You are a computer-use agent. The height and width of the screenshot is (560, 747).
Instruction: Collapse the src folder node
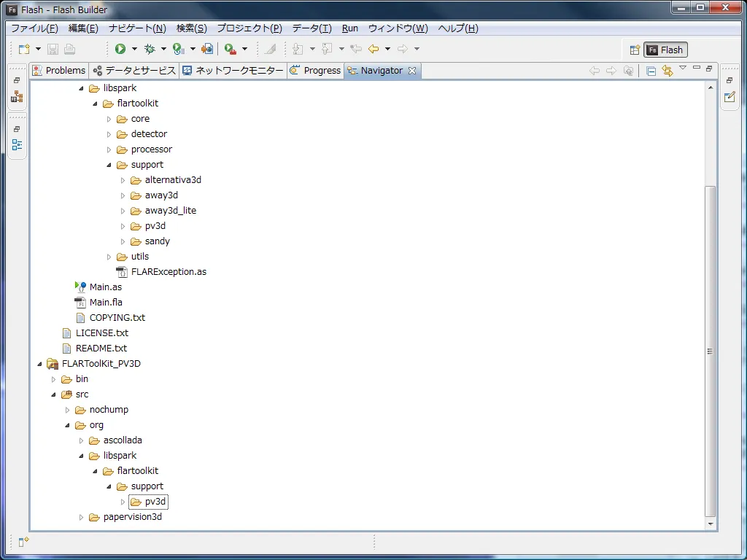[53, 394]
